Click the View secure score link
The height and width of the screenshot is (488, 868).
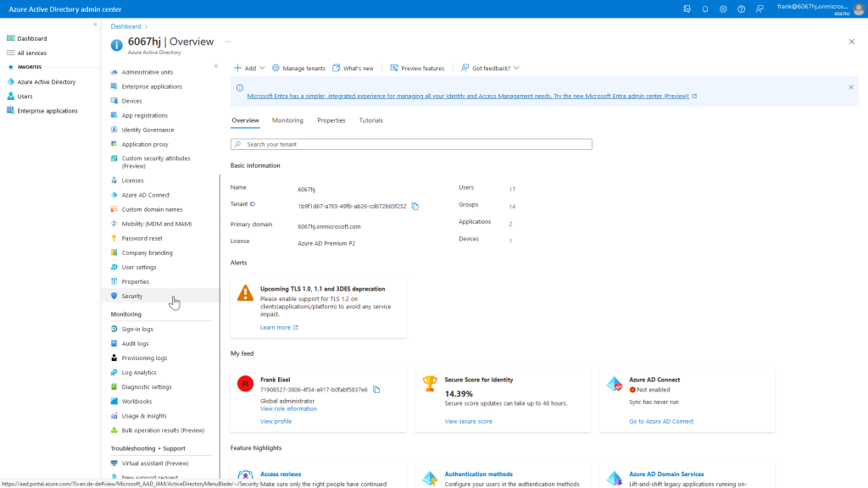click(468, 421)
